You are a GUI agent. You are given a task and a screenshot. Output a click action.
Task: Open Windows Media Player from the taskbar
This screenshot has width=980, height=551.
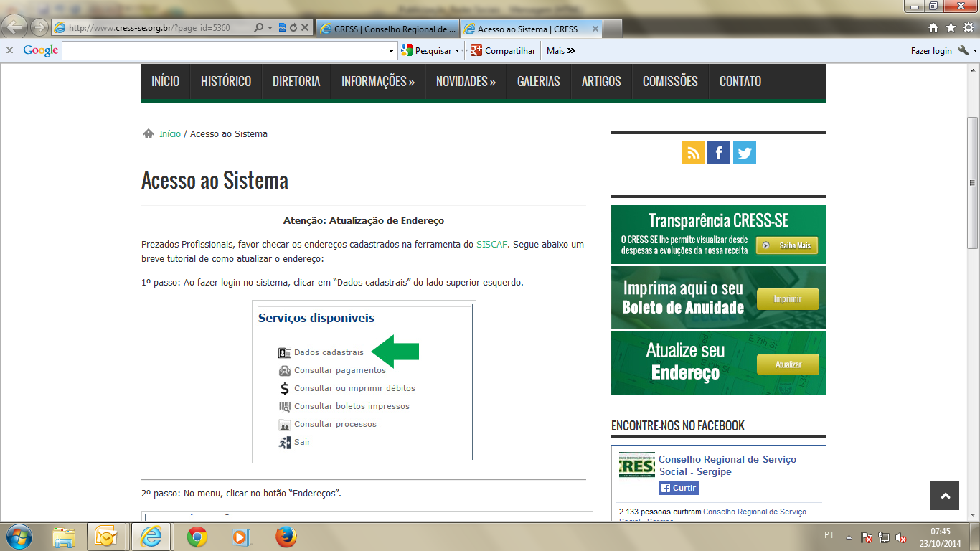240,537
